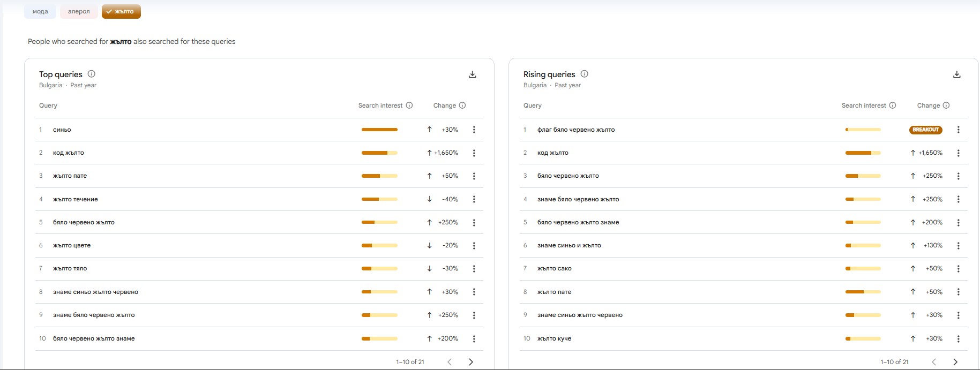This screenshot has height=370, width=980.
Task: Download the Top queries data
Action: click(472, 74)
